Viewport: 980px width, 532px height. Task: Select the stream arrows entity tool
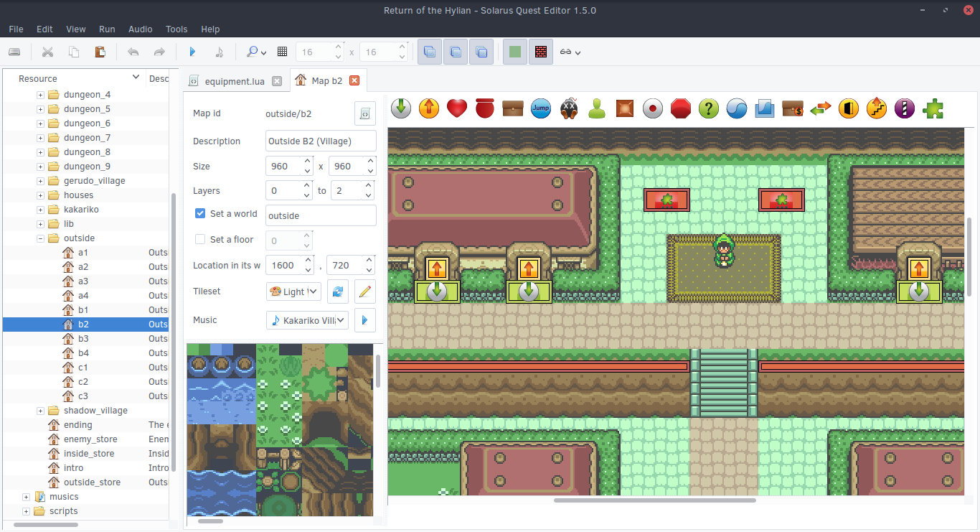[x=820, y=108]
